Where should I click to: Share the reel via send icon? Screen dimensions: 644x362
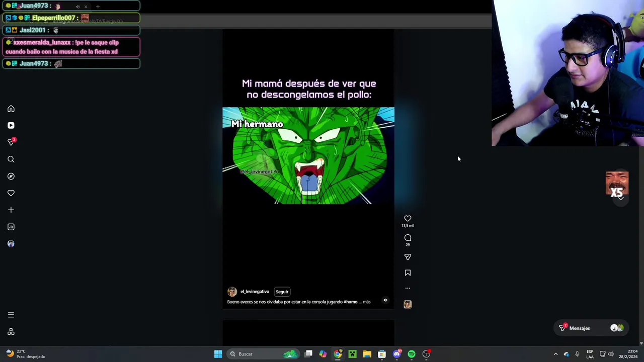tap(408, 257)
